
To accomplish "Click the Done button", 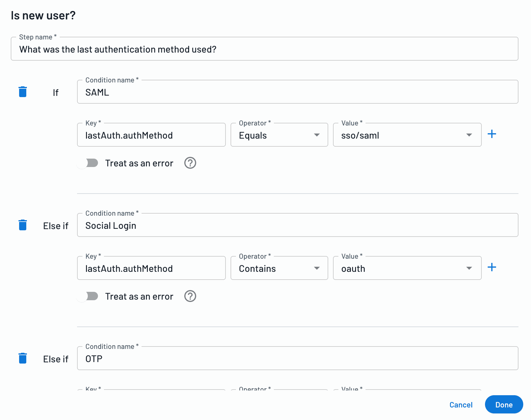I will [504, 404].
